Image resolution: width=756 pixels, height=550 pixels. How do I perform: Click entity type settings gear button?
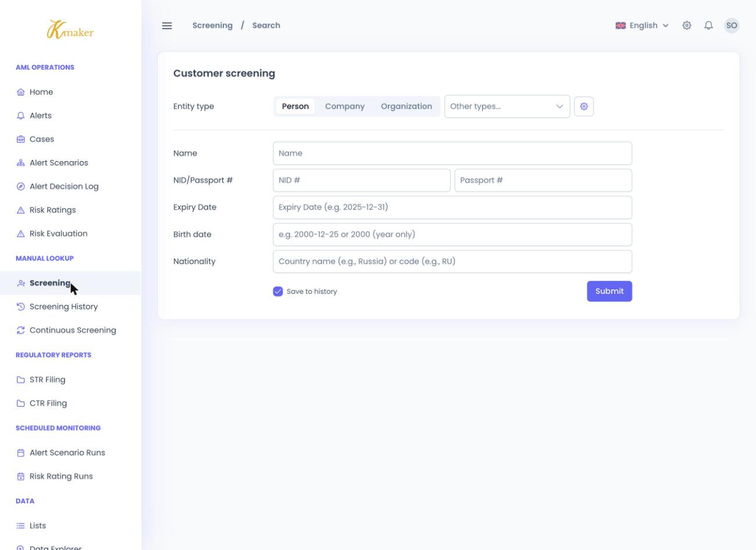[584, 107]
